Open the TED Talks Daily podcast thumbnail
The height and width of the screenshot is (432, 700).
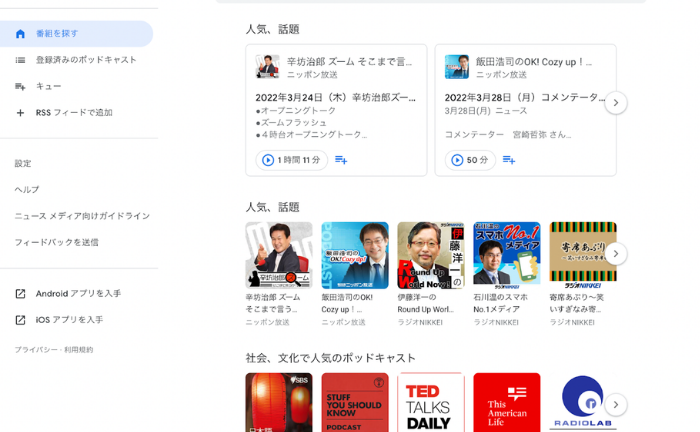pos(430,402)
